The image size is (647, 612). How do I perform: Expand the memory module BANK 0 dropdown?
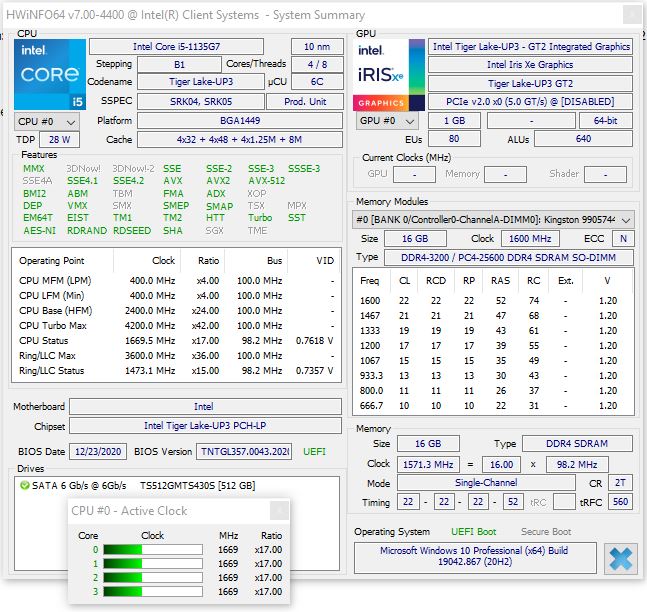tap(493, 220)
